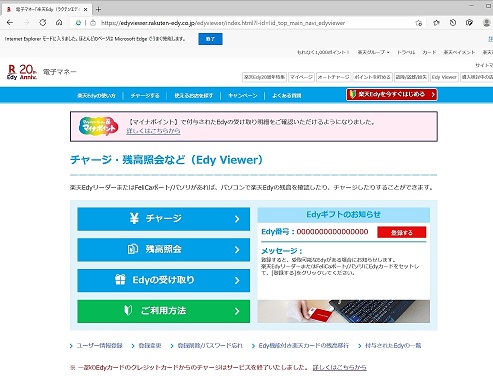493x376 pixels.
Task: Add page to favorites star icon
Action: click(419, 23)
